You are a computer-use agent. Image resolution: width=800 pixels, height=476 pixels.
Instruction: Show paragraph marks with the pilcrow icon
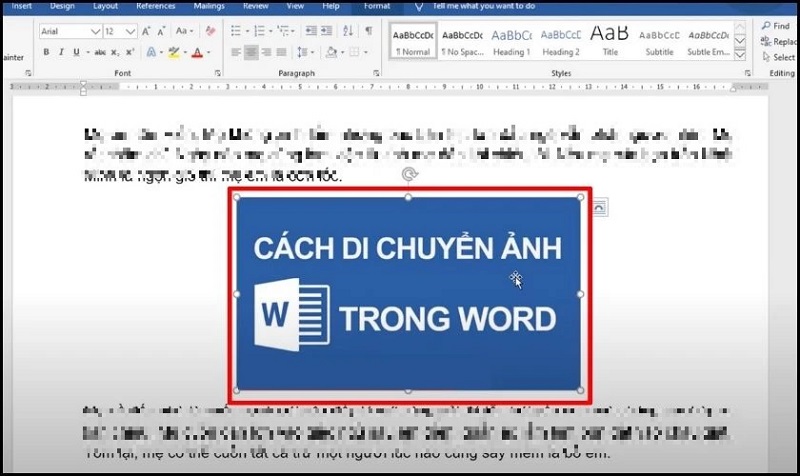click(368, 31)
